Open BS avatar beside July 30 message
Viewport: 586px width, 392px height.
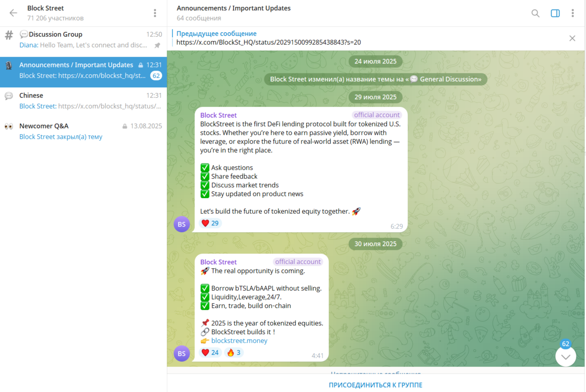[182, 354]
